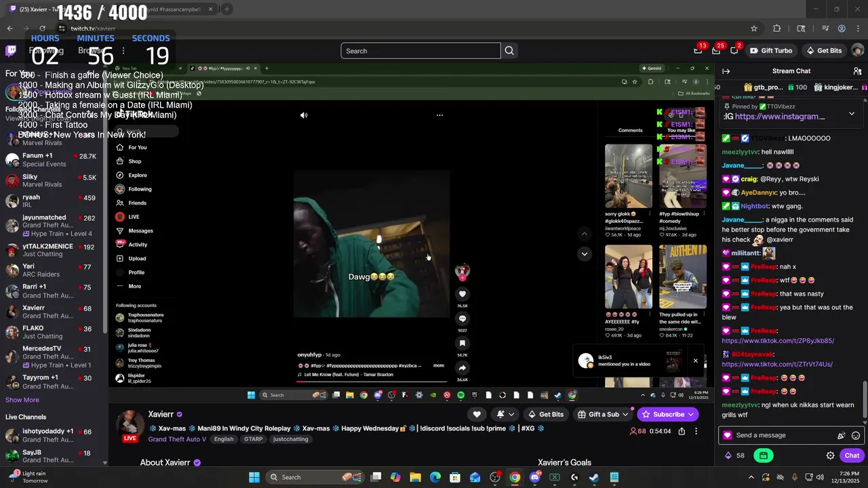Screen dimensions: 868x488
Task: Open the Prime loot icon with badge 13
Action: pyautogui.click(x=698, y=51)
